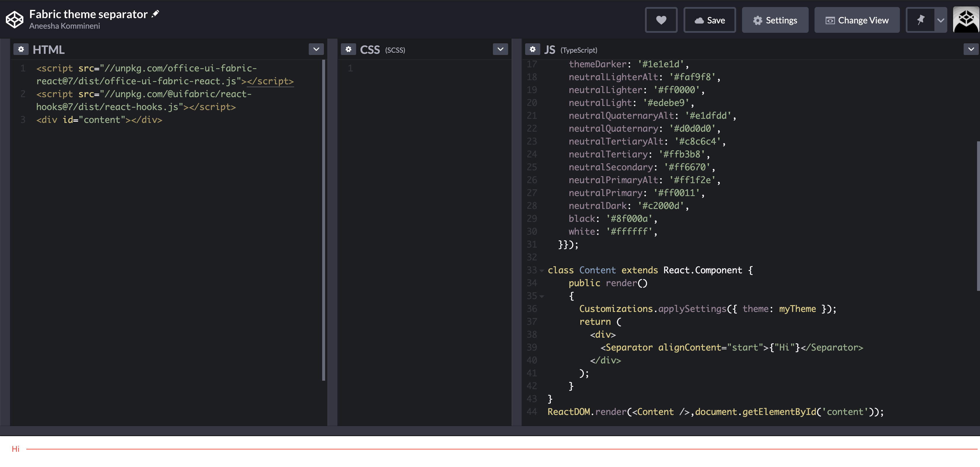Screen dimensions: 980x467
Task: Click the '#ffffff' white color value
Action: 629,232
